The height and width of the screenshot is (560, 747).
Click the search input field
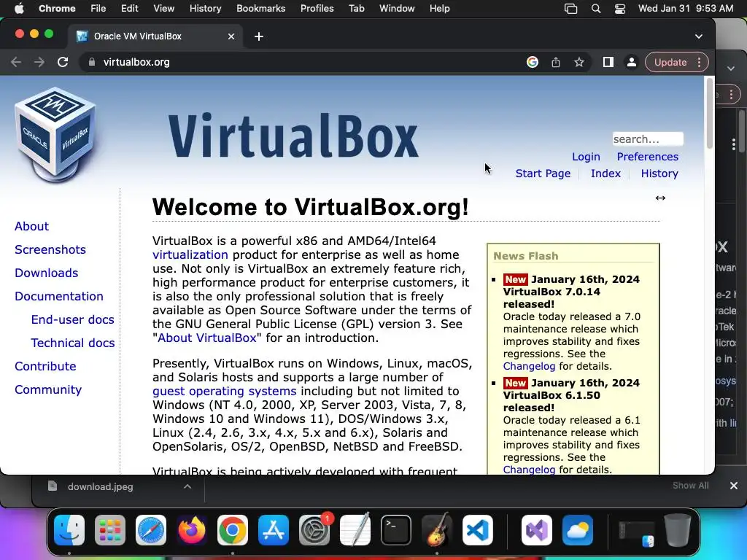pyautogui.click(x=648, y=139)
